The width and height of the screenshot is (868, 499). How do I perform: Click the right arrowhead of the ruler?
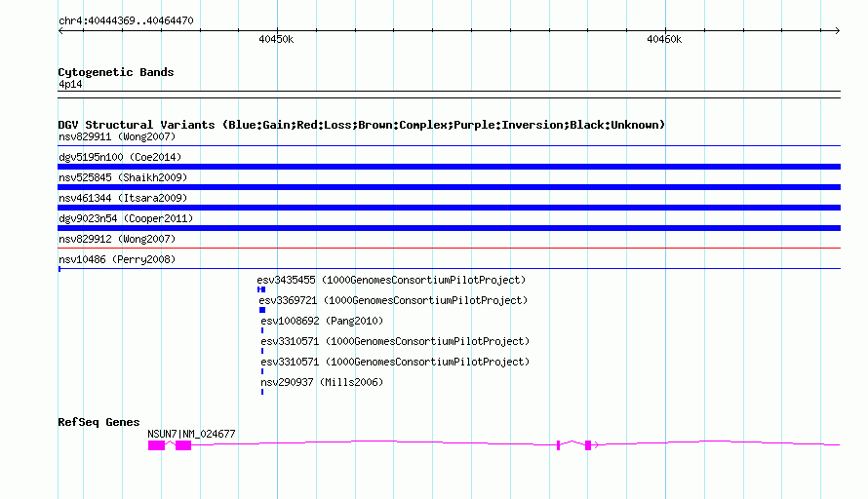pyautogui.click(x=838, y=30)
